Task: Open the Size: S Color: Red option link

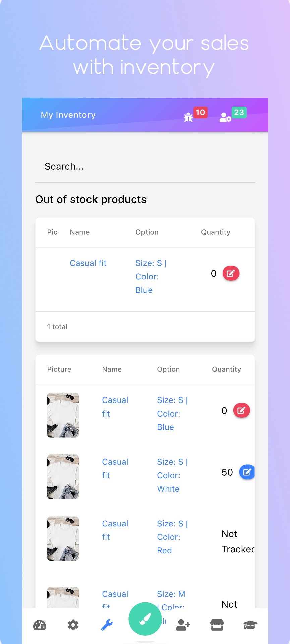Action: click(x=172, y=537)
